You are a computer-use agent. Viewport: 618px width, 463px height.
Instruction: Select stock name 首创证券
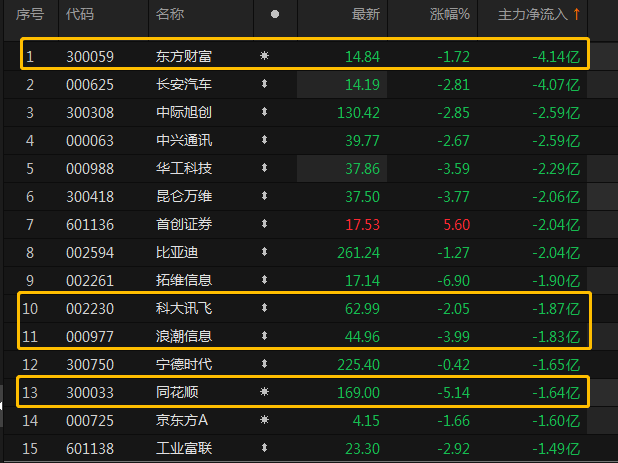(x=184, y=224)
